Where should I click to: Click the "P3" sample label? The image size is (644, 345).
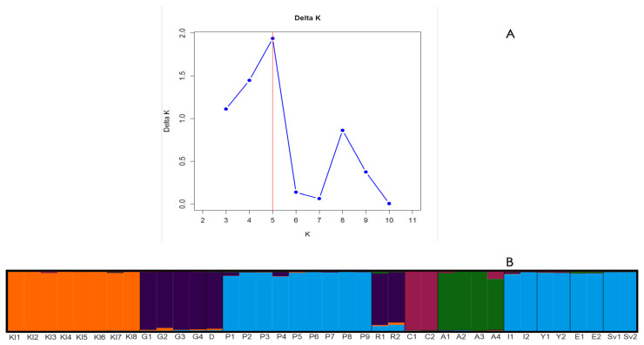point(265,337)
